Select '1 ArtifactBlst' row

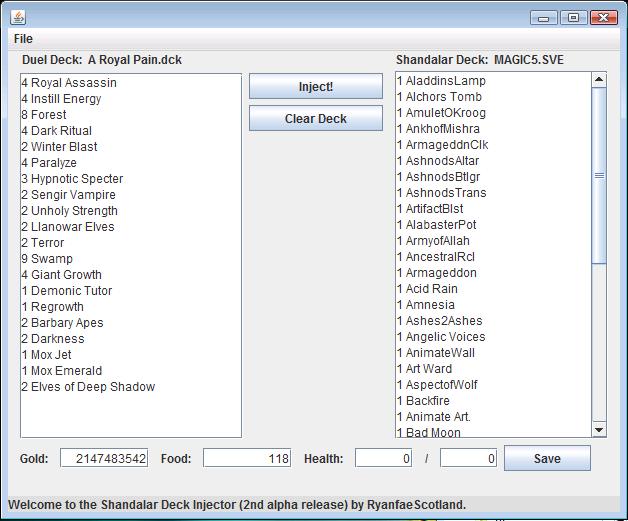493,209
